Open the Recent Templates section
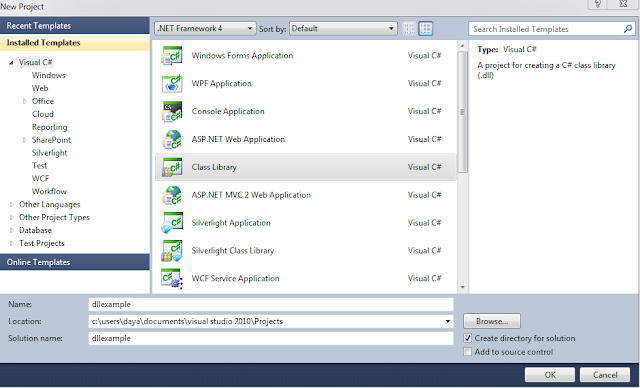640x388 pixels. point(75,26)
